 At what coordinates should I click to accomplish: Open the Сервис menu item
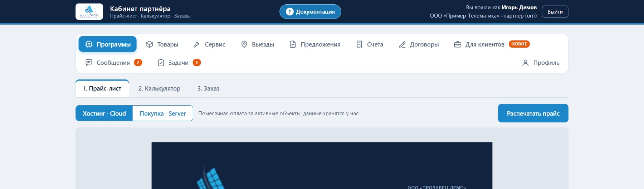(209, 44)
